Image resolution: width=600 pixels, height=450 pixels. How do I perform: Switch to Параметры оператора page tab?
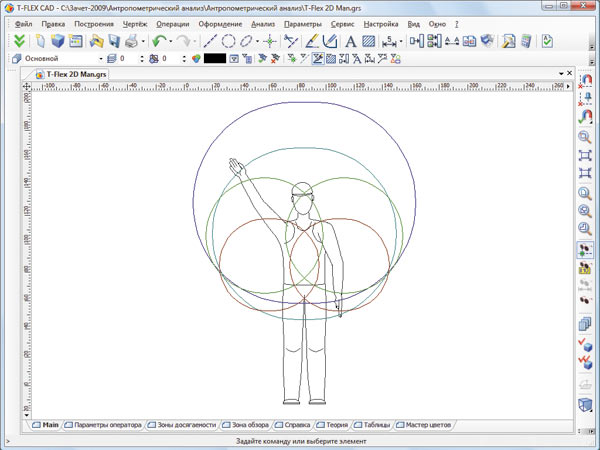(x=103, y=425)
